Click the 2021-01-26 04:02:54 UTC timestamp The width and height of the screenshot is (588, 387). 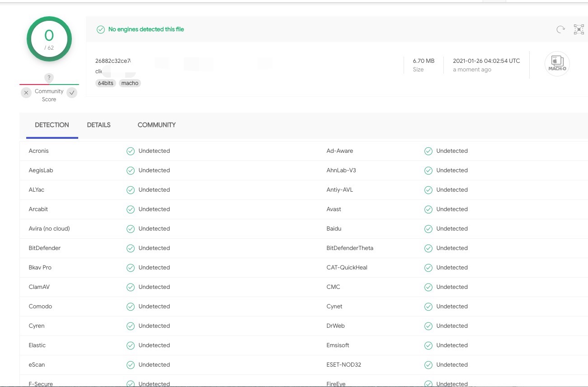point(486,61)
